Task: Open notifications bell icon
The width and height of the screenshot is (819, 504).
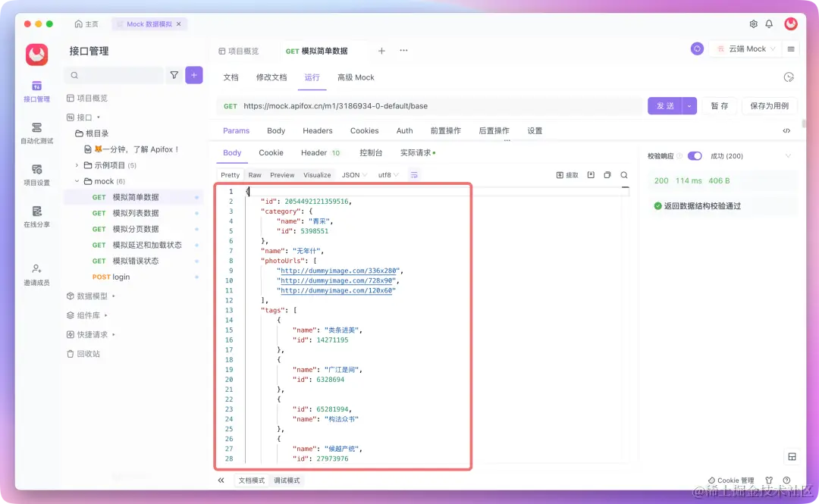Action: pos(769,24)
